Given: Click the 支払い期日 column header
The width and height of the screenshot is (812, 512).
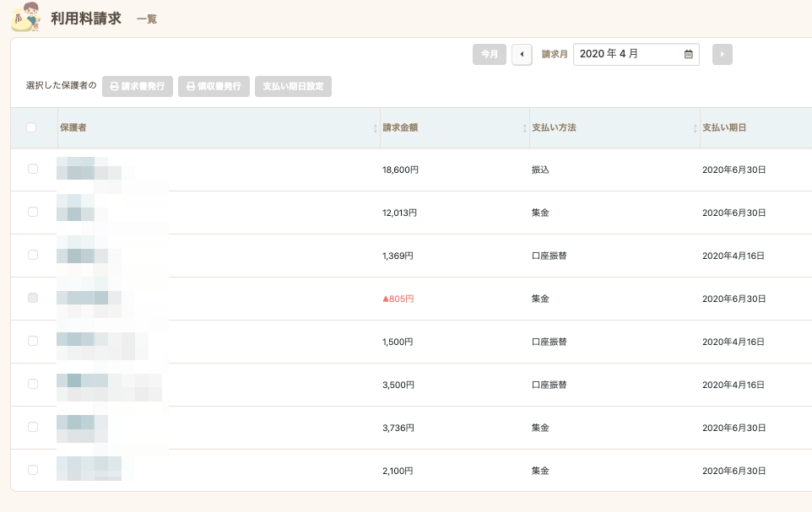Looking at the screenshot, I should point(724,128).
